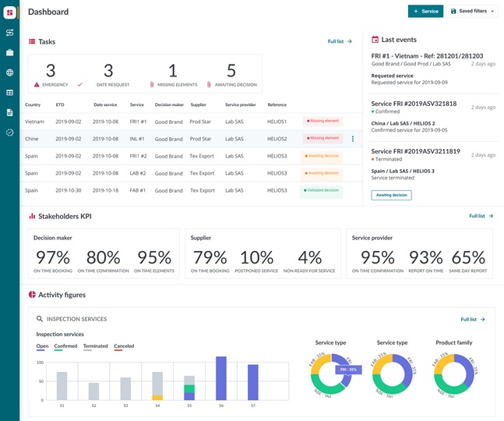
Task: Open the document icon in sidebar
Action: click(9, 112)
